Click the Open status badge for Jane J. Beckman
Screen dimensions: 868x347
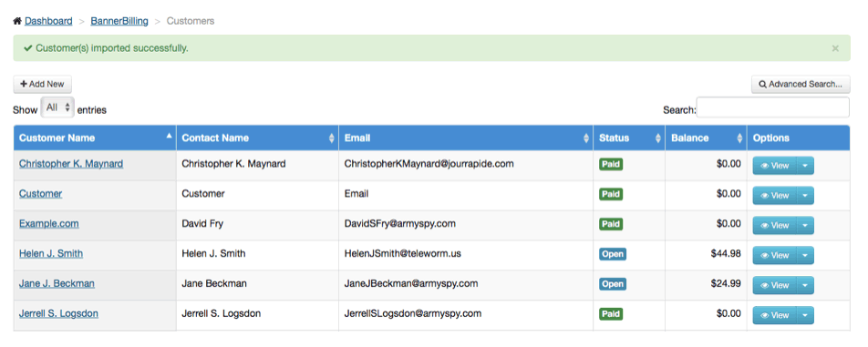click(x=613, y=284)
